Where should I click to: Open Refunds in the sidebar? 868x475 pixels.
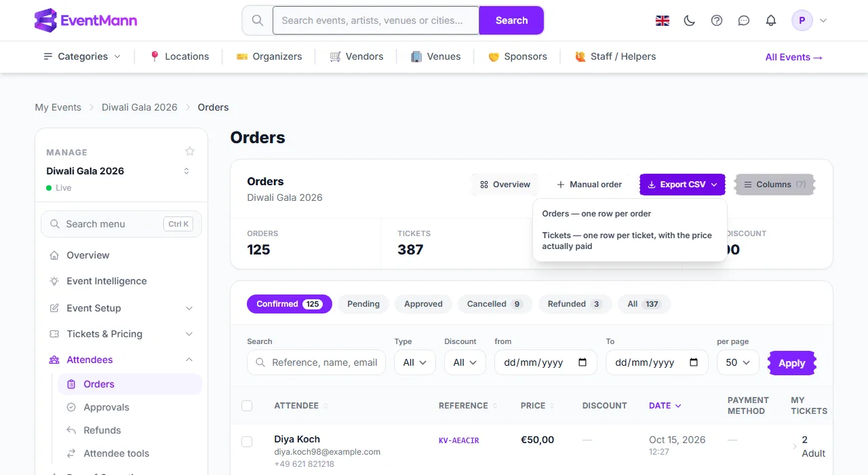point(130,430)
